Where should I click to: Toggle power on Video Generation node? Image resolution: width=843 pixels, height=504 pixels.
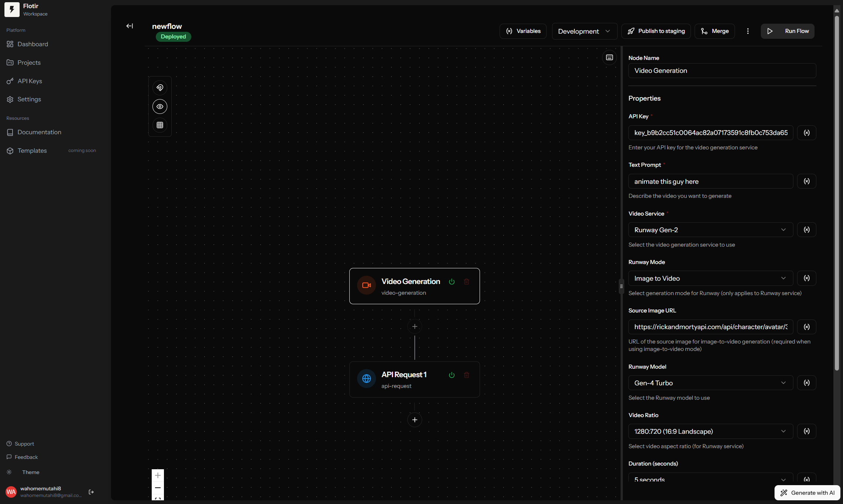click(x=451, y=282)
